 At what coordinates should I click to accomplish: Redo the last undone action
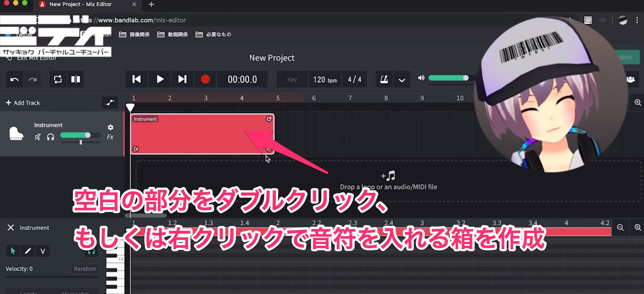pos(33,79)
